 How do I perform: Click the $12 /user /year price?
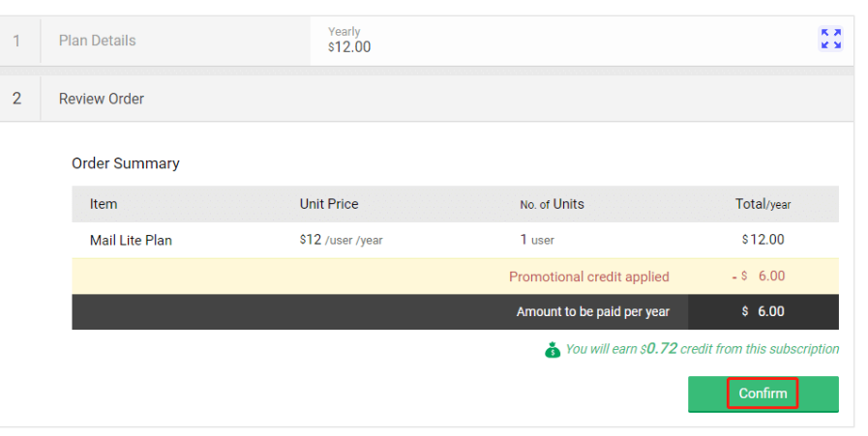341,240
